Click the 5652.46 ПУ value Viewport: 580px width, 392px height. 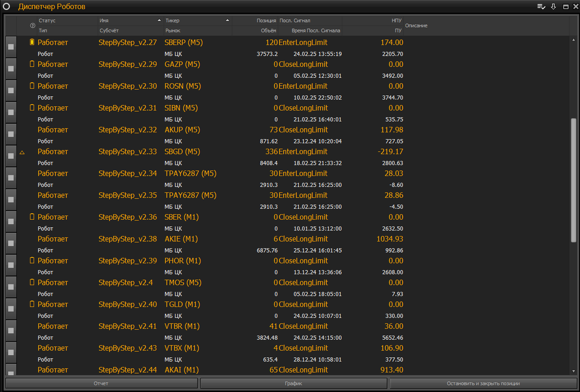click(x=392, y=337)
